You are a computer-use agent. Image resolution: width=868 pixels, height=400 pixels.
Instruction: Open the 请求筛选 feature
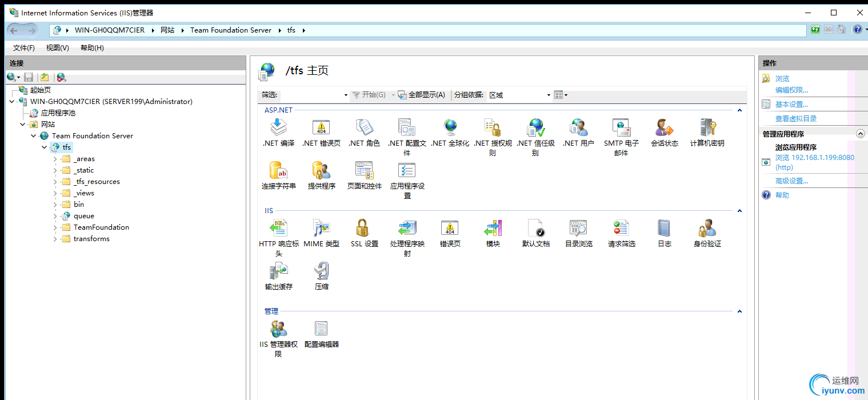click(x=621, y=233)
